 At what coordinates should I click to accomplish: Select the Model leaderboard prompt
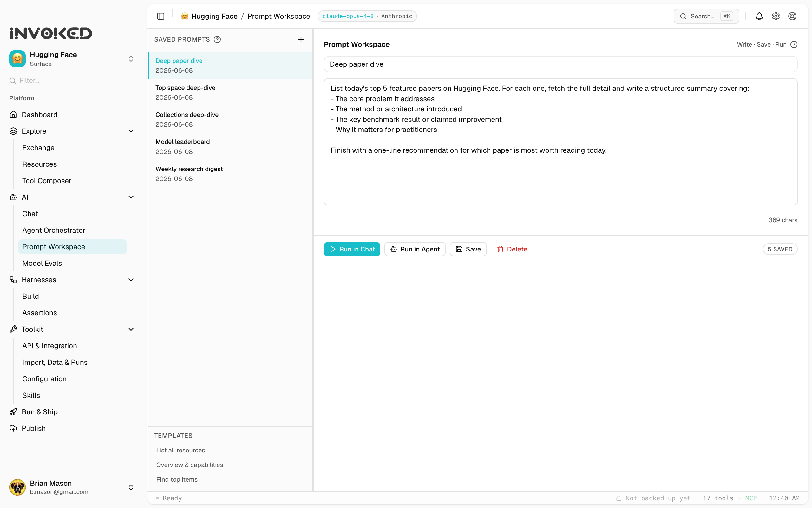pyautogui.click(x=231, y=147)
